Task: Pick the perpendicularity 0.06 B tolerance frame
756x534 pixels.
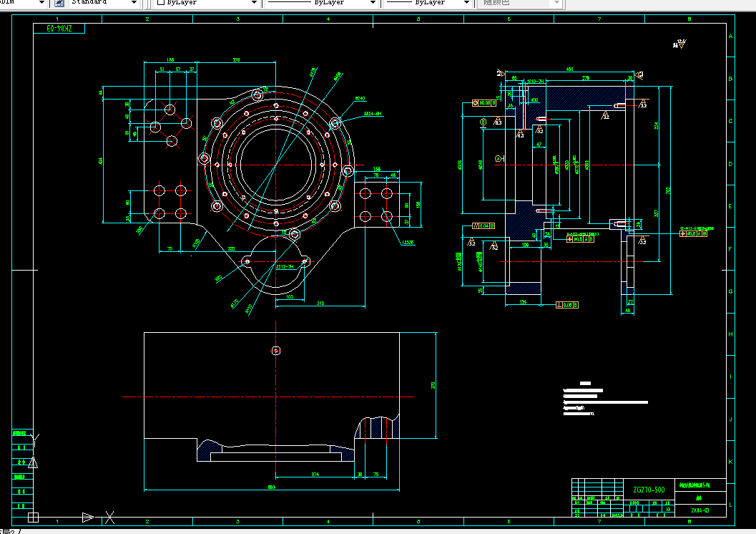Action: tap(567, 305)
